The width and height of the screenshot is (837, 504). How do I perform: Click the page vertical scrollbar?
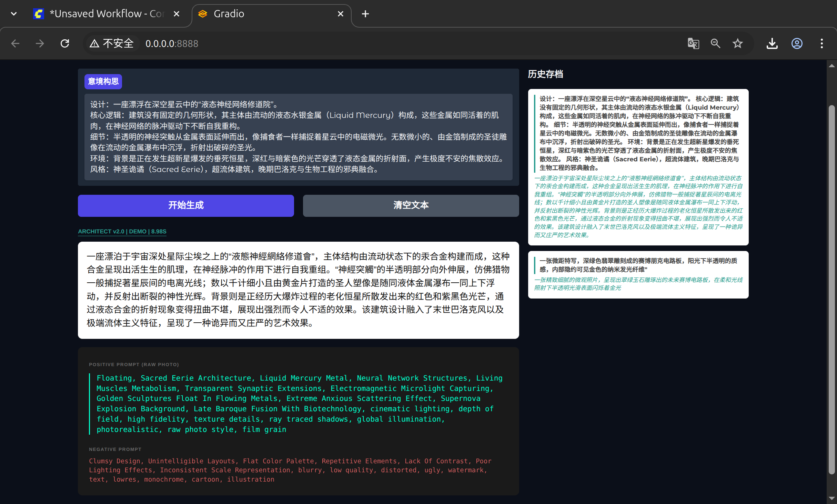coord(831,290)
